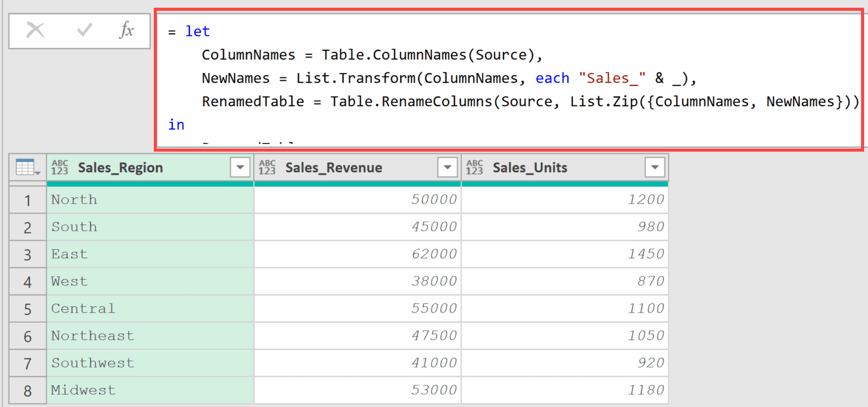Click the Midwest cell
Viewport: 868px width, 407px height.
tap(150, 390)
